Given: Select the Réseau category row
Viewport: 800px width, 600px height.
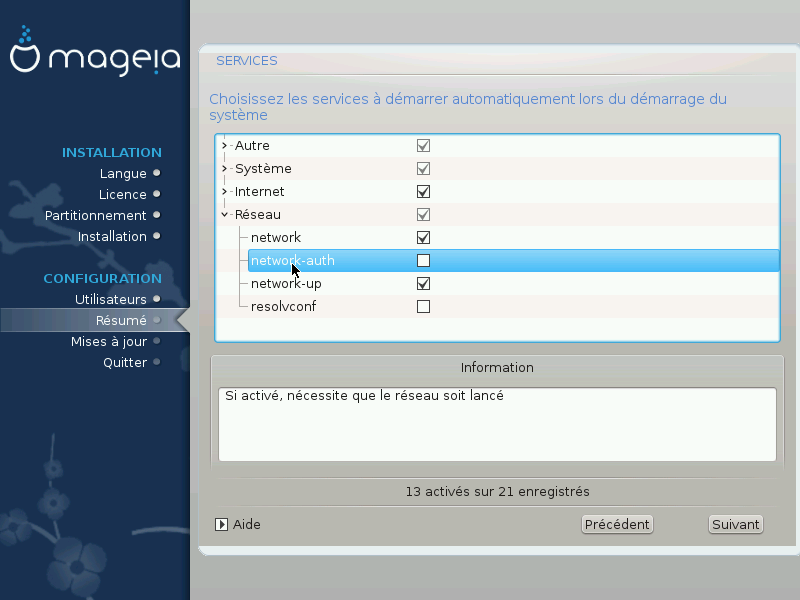Looking at the screenshot, I should [x=497, y=215].
